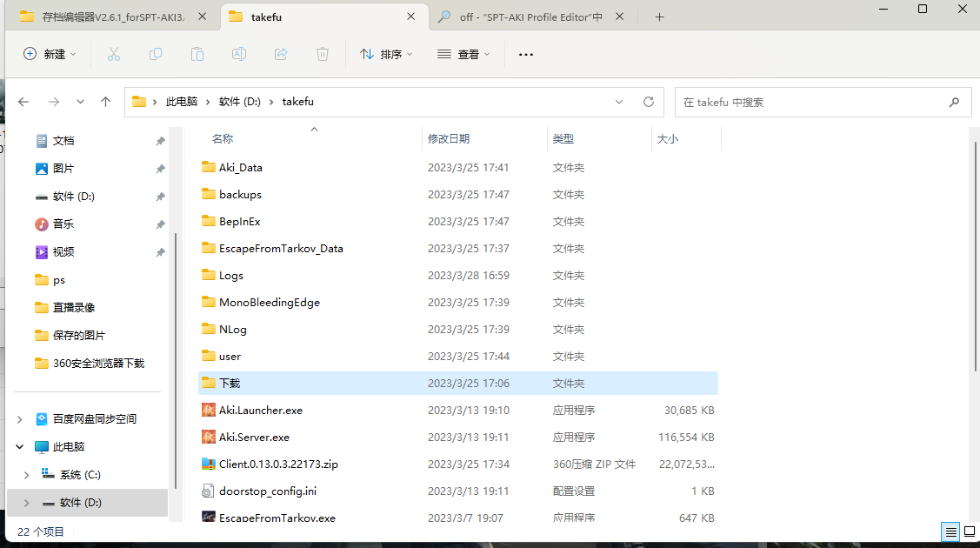Open the 查看 view dropdown
980x548 pixels.
[463, 54]
